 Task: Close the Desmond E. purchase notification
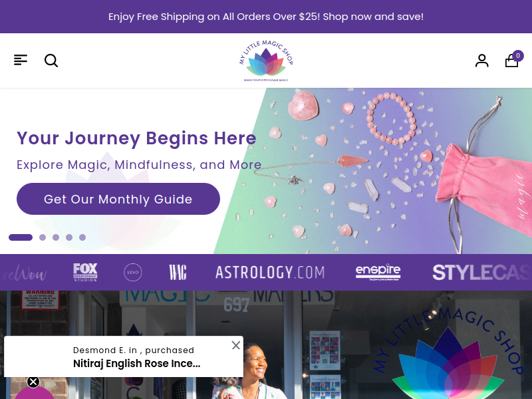coord(236,345)
